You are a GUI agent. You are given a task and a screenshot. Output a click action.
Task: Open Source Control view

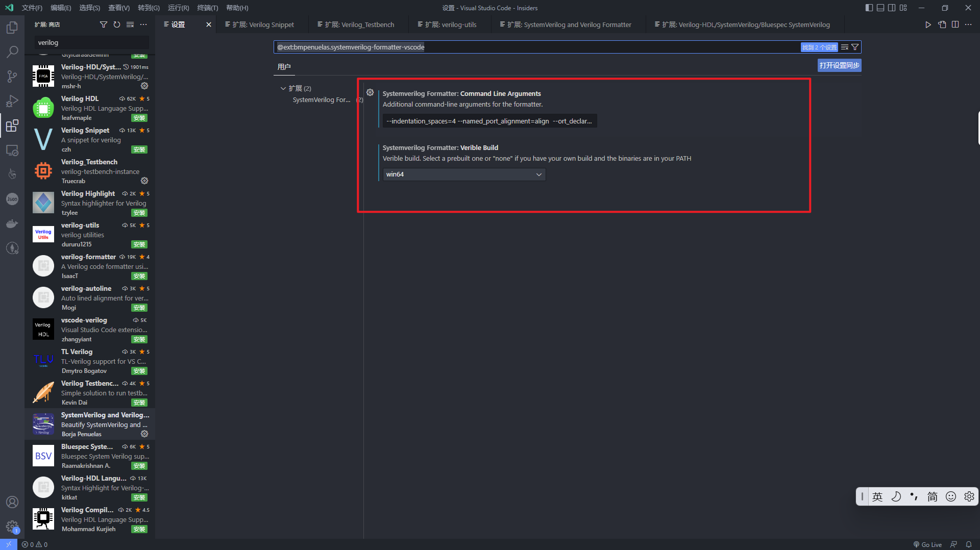(12, 76)
